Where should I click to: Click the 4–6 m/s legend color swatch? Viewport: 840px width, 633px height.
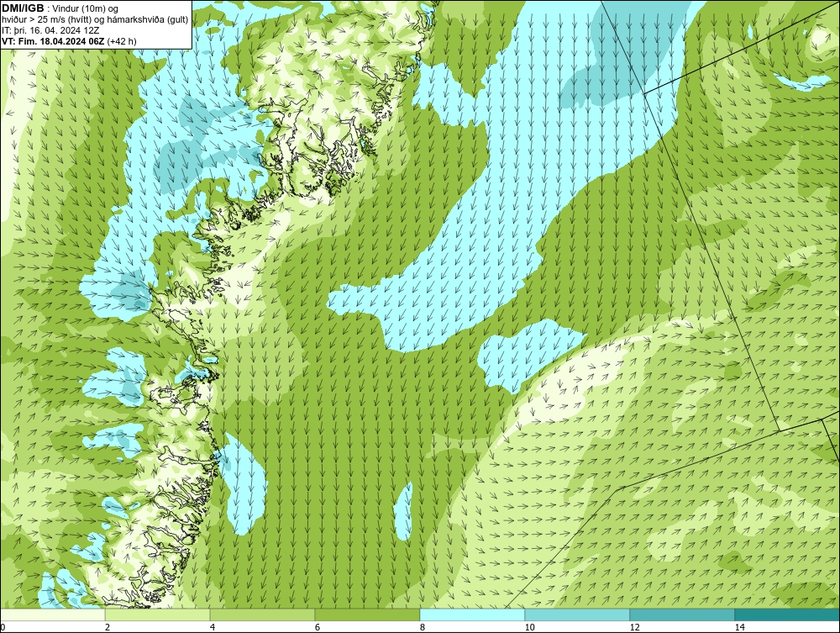tap(262, 615)
